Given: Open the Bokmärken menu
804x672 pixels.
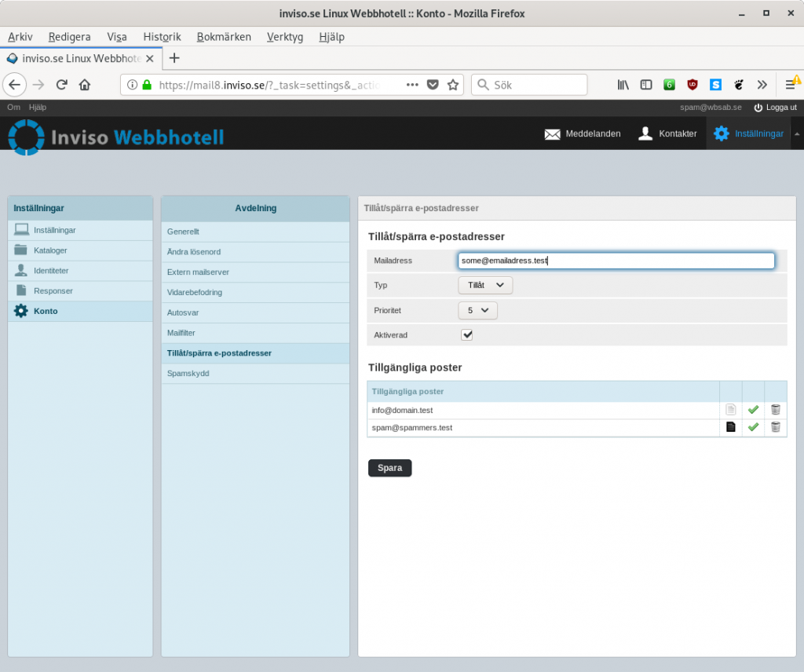Looking at the screenshot, I should (x=224, y=37).
